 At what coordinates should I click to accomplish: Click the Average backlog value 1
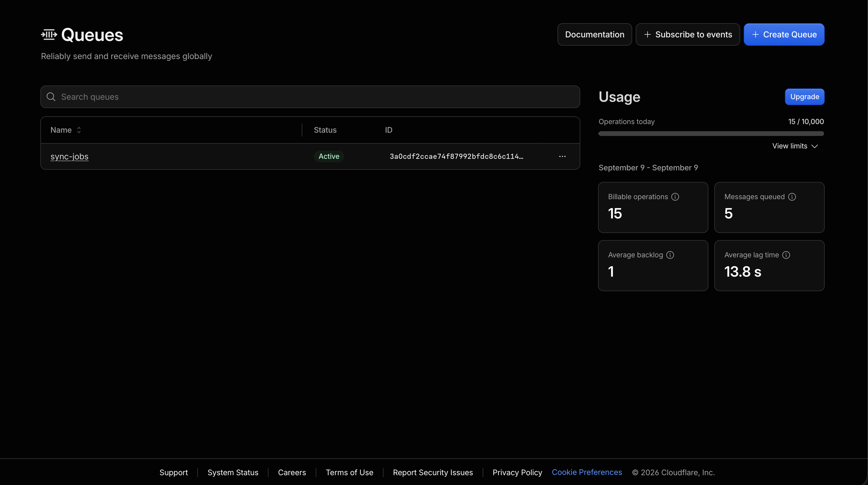(x=611, y=272)
